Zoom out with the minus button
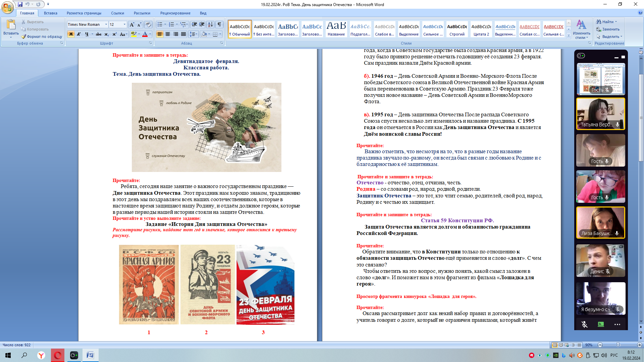644x362 pixels. click(x=600, y=345)
